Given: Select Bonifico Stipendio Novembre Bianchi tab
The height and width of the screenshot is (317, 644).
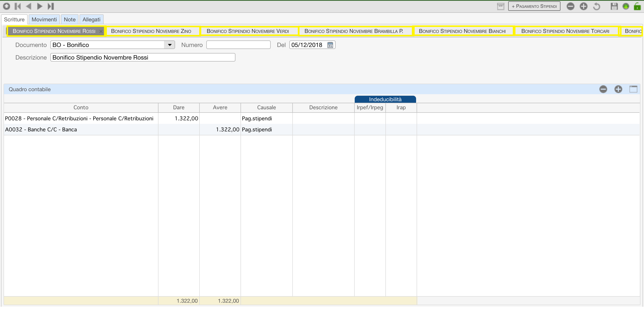Looking at the screenshot, I should click(x=462, y=31).
